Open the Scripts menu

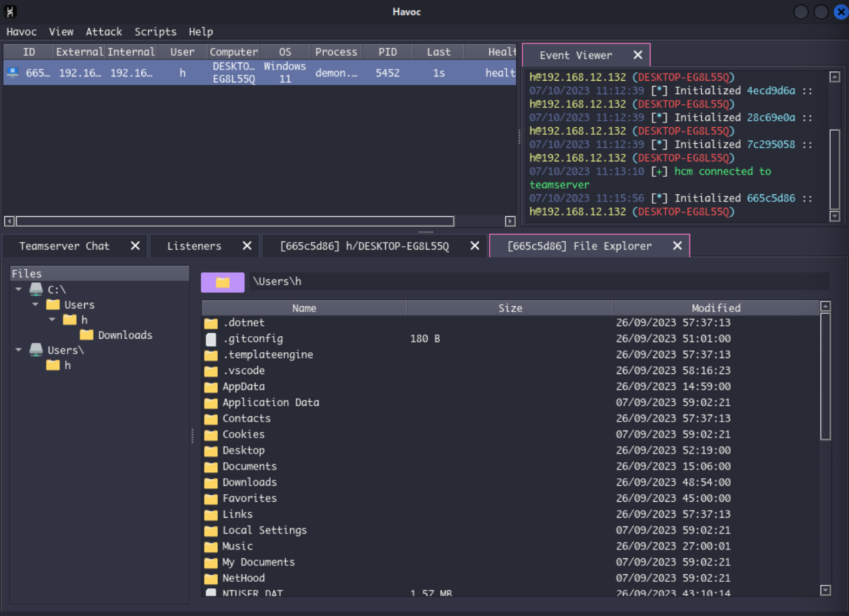tap(155, 32)
